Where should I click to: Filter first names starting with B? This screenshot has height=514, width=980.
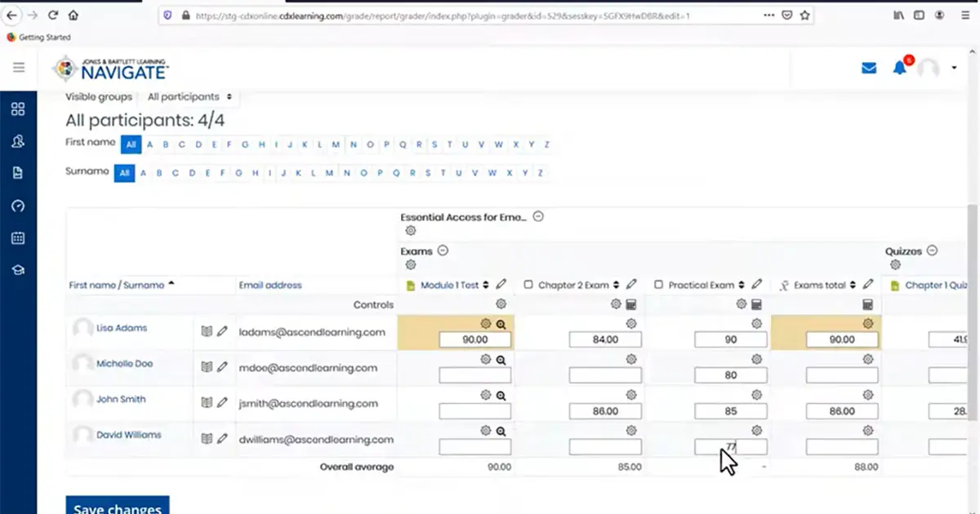[166, 144]
